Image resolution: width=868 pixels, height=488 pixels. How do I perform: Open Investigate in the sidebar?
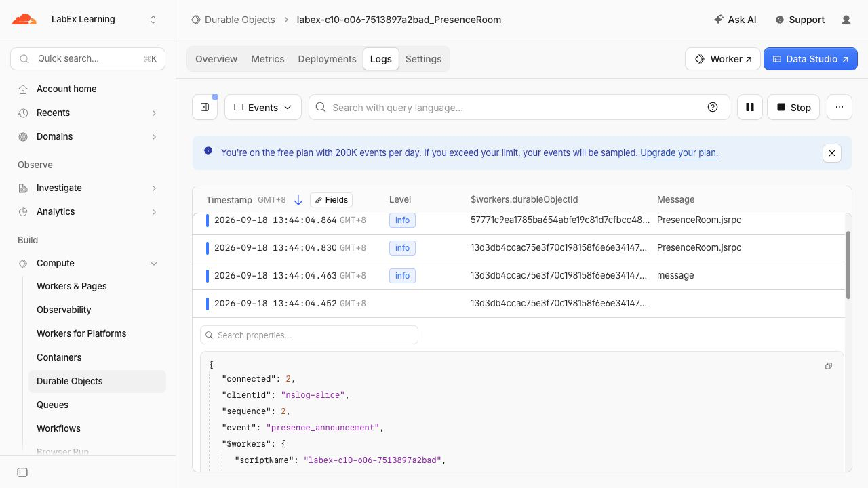(x=59, y=188)
